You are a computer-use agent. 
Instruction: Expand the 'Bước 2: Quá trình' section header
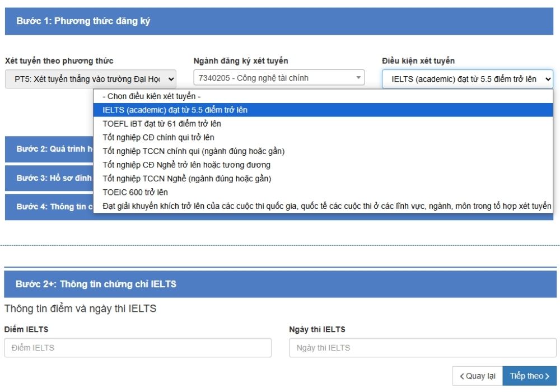pos(49,150)
